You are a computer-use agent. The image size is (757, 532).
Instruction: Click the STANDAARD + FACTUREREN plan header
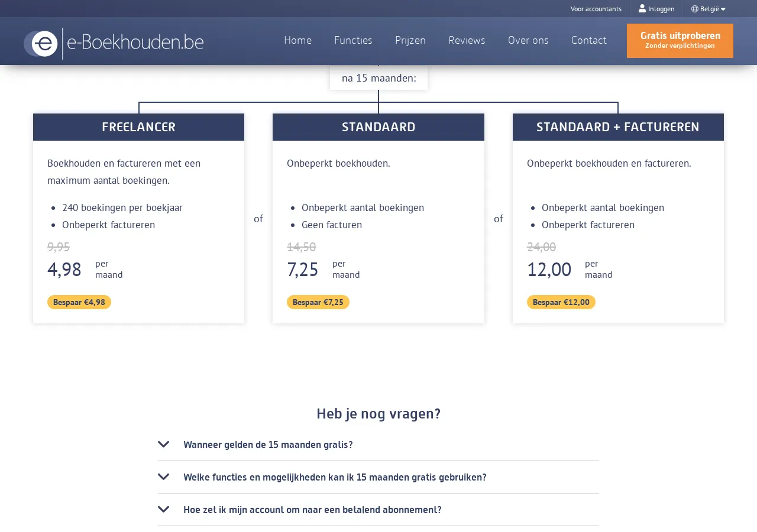[618, 127]
